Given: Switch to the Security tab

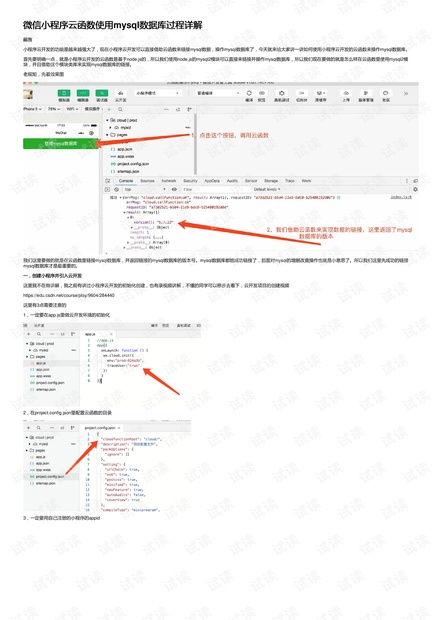Looking at the screenshot, I should (x=190, y=181).
